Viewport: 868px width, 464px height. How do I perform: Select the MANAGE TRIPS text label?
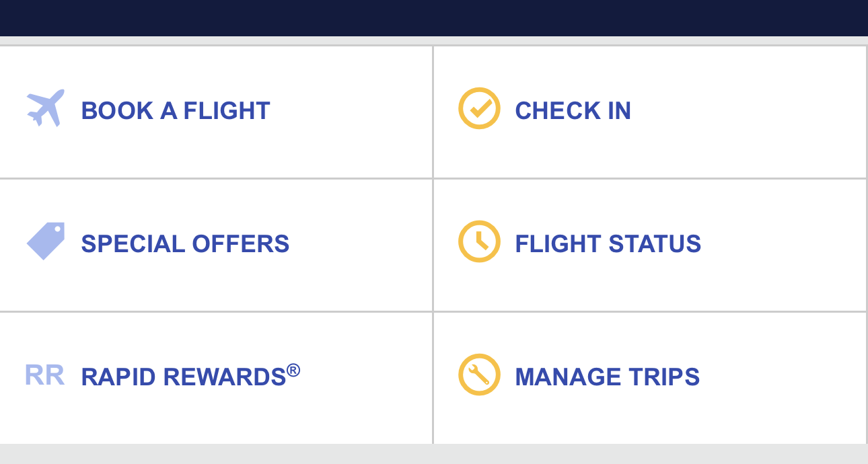tap(607, 377)
